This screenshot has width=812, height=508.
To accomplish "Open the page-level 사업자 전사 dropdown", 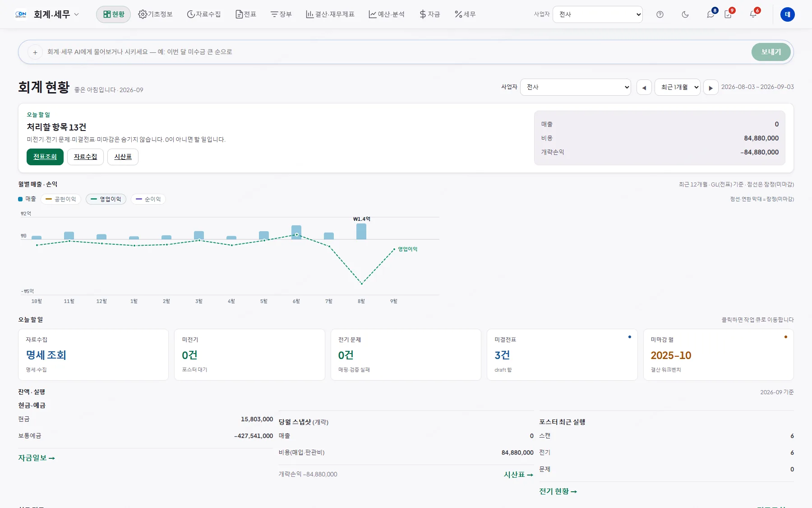I will pyautogui.click(x=576, y=87).
